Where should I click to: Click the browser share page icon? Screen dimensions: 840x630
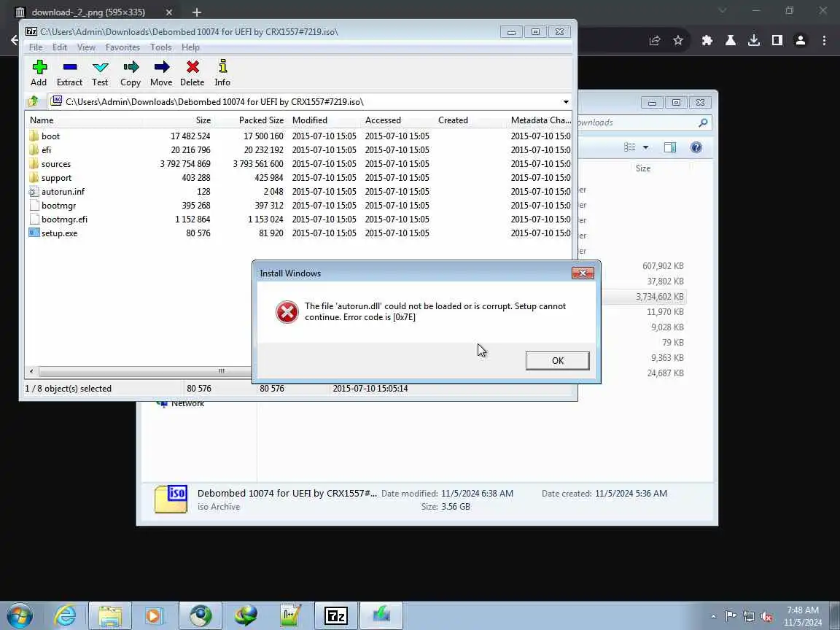(654, 40)
